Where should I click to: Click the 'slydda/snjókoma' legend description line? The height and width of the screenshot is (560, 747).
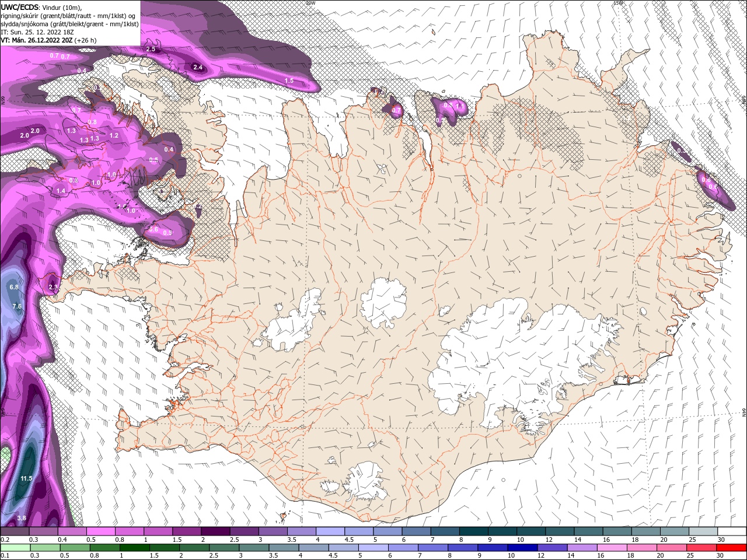(69, 24)
